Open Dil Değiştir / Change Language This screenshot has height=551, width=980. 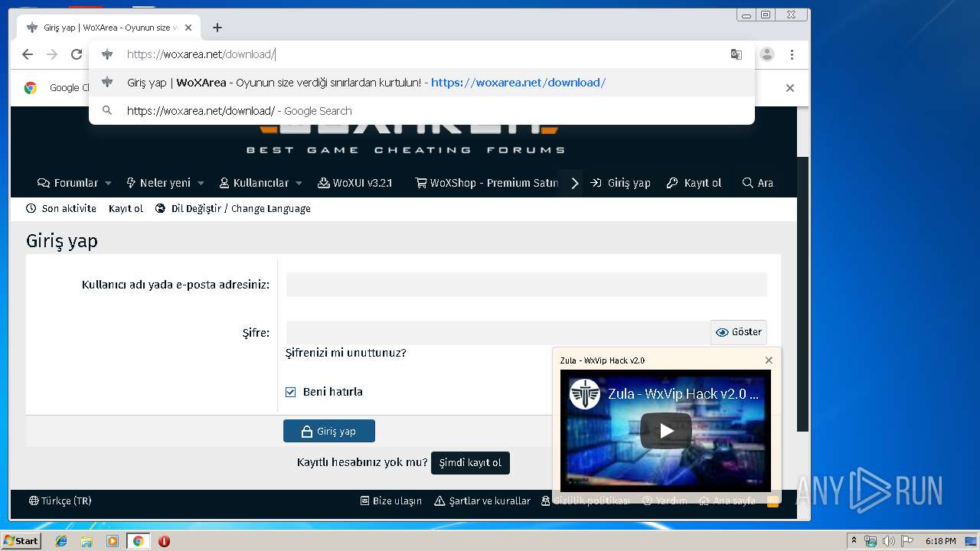point(233,209)
